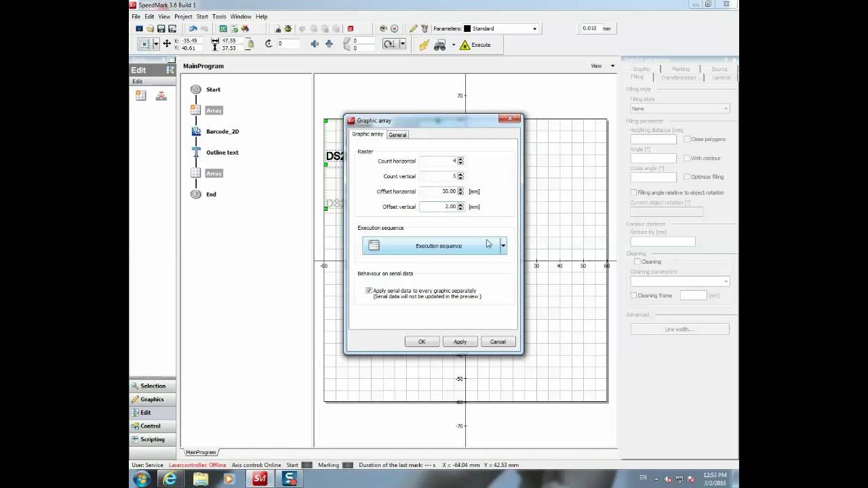
Task: Open the Scripting sidebar panel
Action: [153, 439]
